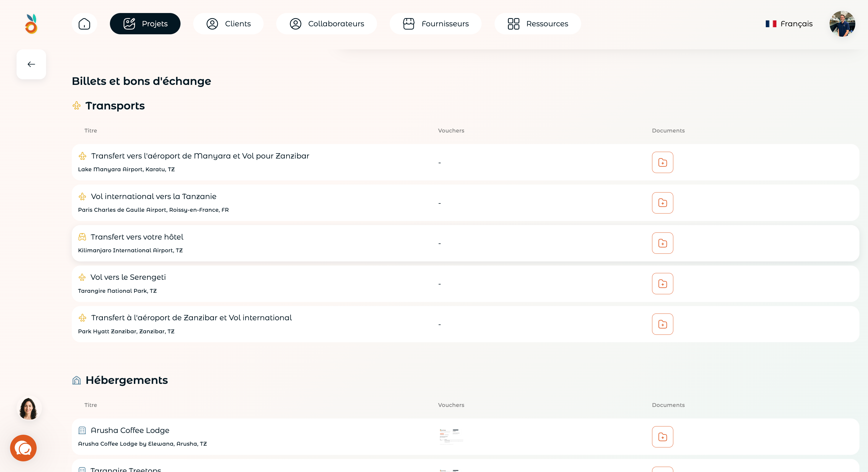Open the Fournisseurs tab
The width and height of the screenshot is (868, 472).
pyautogui.click(x=435, y=24)
